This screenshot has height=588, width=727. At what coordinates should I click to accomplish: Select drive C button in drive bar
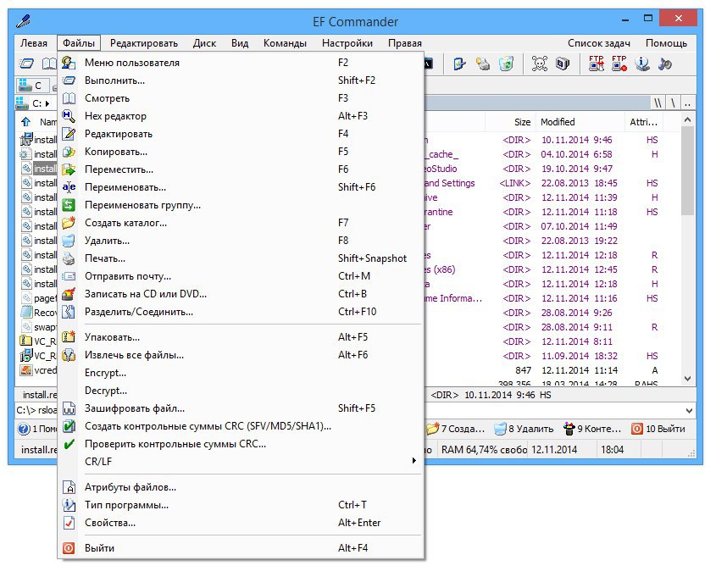(x=32, y=86)
